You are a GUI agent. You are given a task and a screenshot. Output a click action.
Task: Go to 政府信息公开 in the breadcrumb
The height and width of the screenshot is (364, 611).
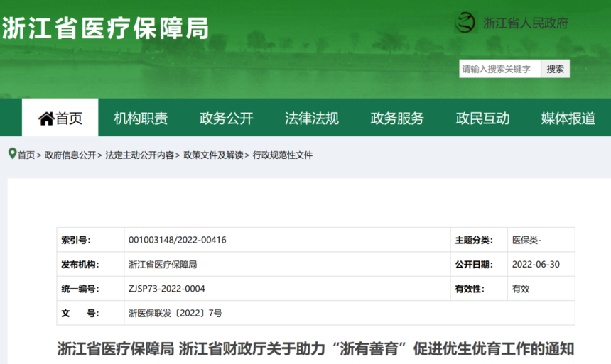(70, 155)
